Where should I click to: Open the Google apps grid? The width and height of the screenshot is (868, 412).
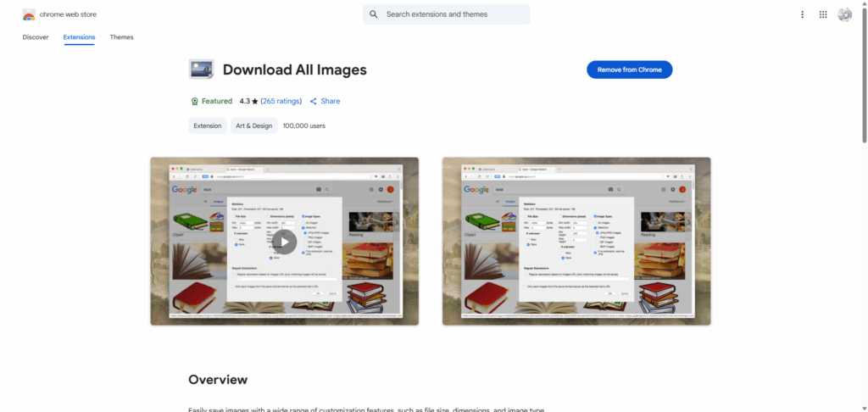tap(823, 14)
